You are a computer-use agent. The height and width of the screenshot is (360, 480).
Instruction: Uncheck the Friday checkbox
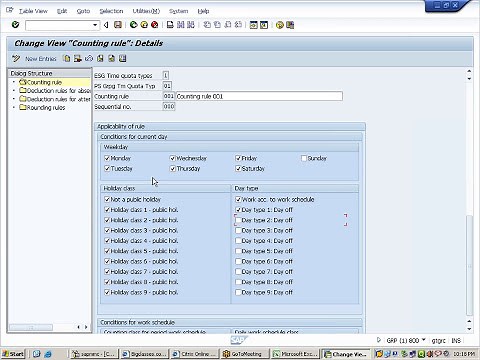click(238, 158)
